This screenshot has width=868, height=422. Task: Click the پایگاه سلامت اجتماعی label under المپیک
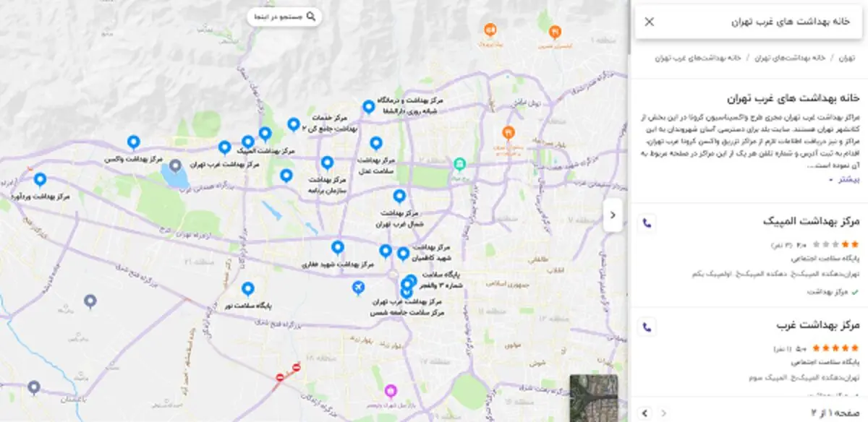coord(825,259)
